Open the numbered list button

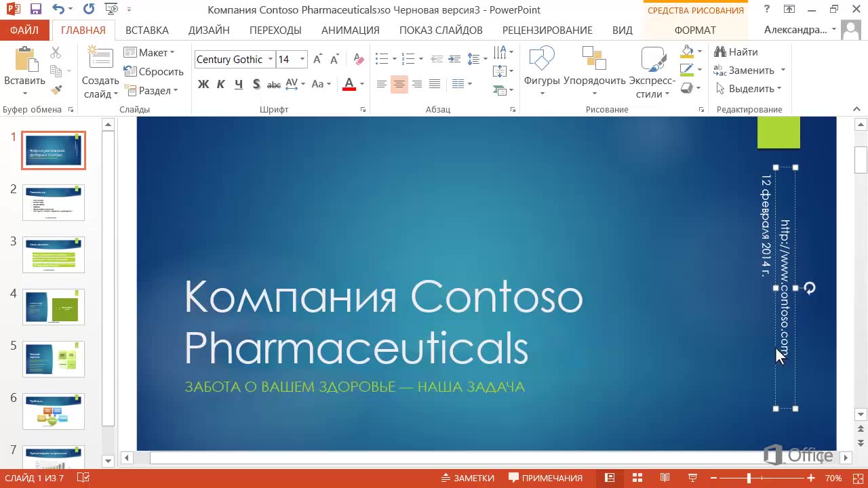pos(408,59)
